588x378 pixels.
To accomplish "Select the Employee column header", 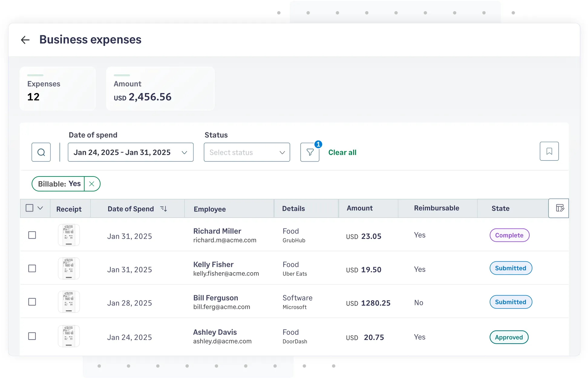I will 209,209.
